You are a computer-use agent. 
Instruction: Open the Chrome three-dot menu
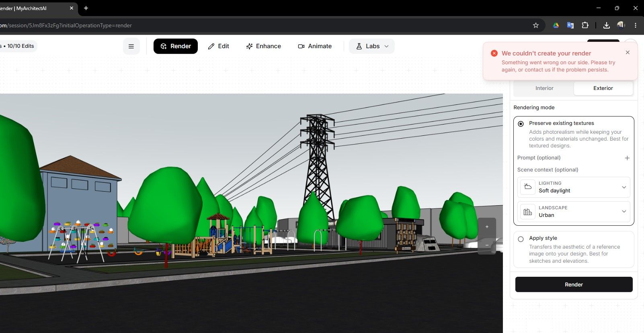coord(636,25)
